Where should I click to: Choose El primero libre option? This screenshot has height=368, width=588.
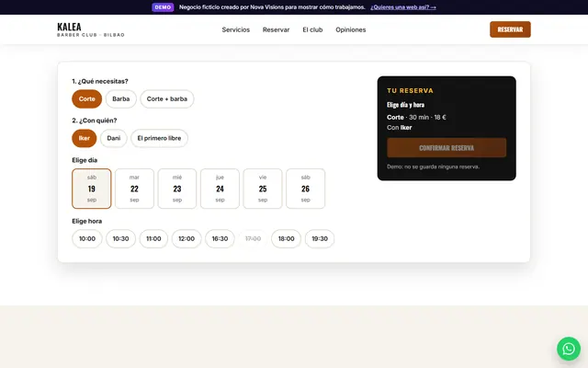pos(159,138)
